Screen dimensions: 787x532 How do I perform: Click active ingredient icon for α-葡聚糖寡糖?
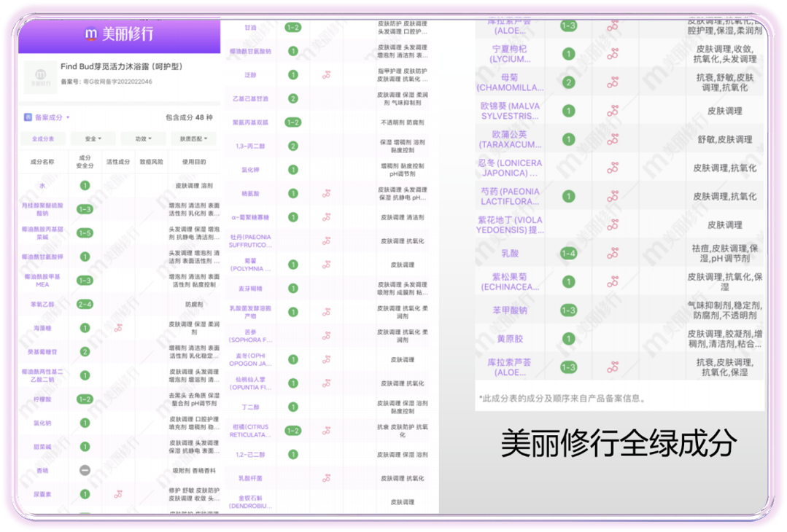[x=326, y=217]
